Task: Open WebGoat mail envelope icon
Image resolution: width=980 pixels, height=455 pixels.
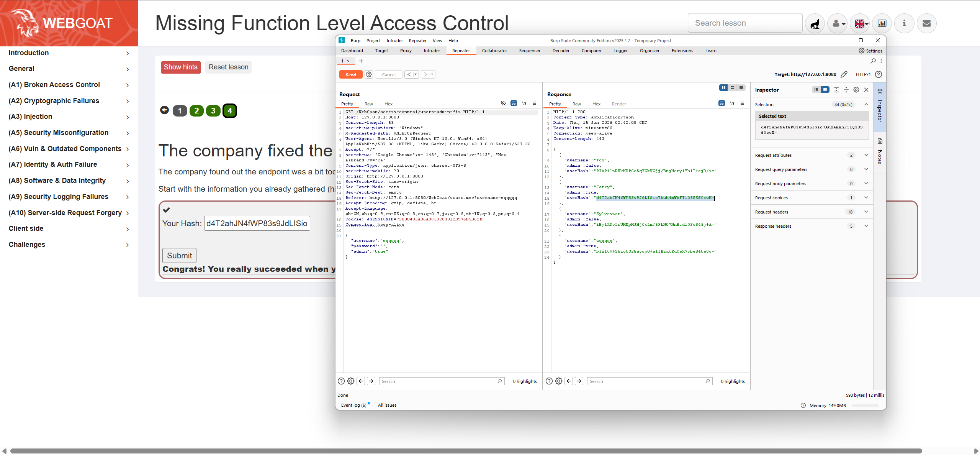Action: click(x=926, y=23)
